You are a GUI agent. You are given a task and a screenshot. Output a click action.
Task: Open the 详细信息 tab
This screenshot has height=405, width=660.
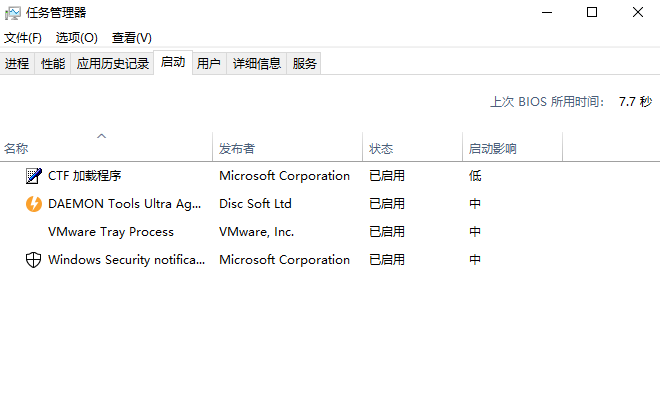click(x=257, y=64)
